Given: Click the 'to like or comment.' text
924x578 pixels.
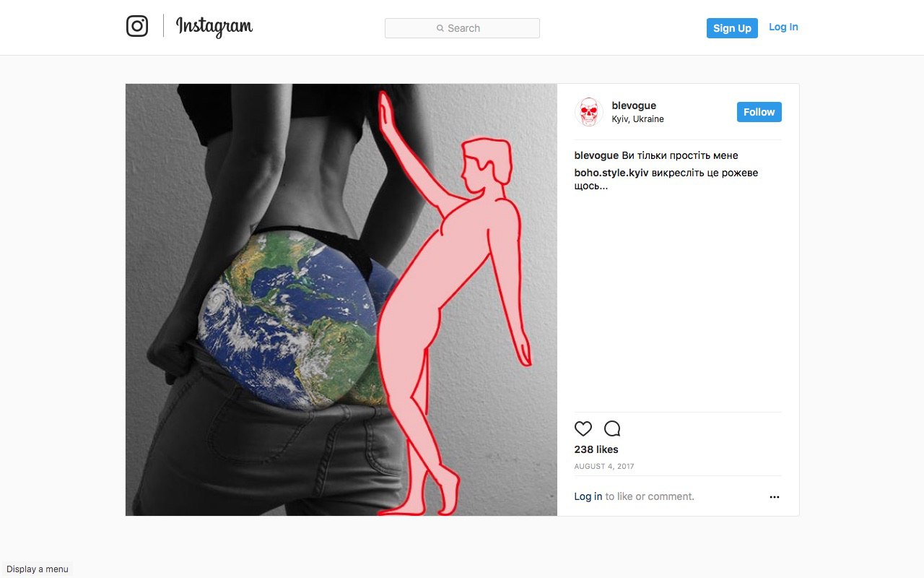Looking at the screenshot, I should tap(650, 496).
